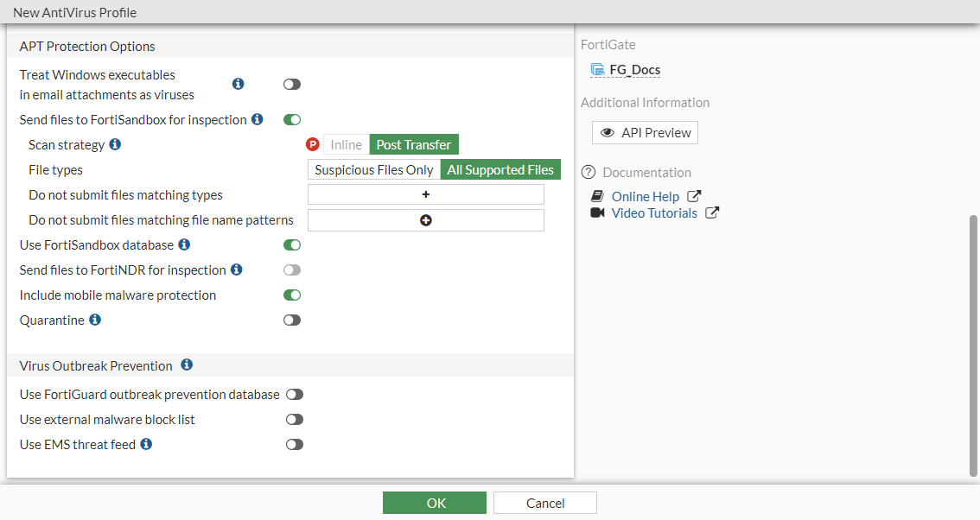Enable Send files to FortiNDR for inspection
This screenshot has height=520, width=980.
point(291,270)
